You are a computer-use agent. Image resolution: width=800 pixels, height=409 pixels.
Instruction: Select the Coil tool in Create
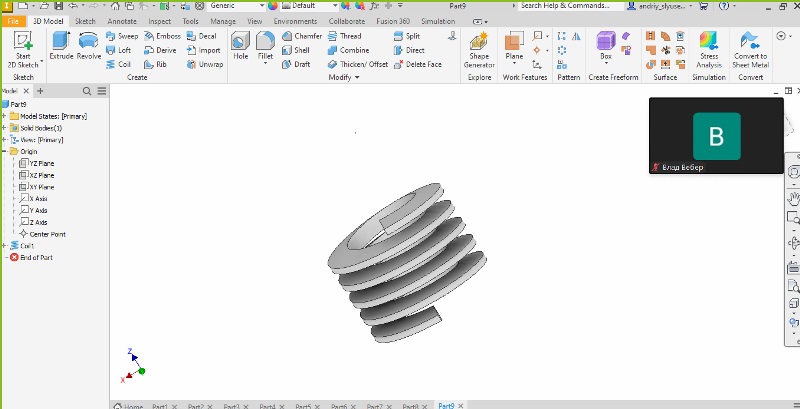pos(118,64)
